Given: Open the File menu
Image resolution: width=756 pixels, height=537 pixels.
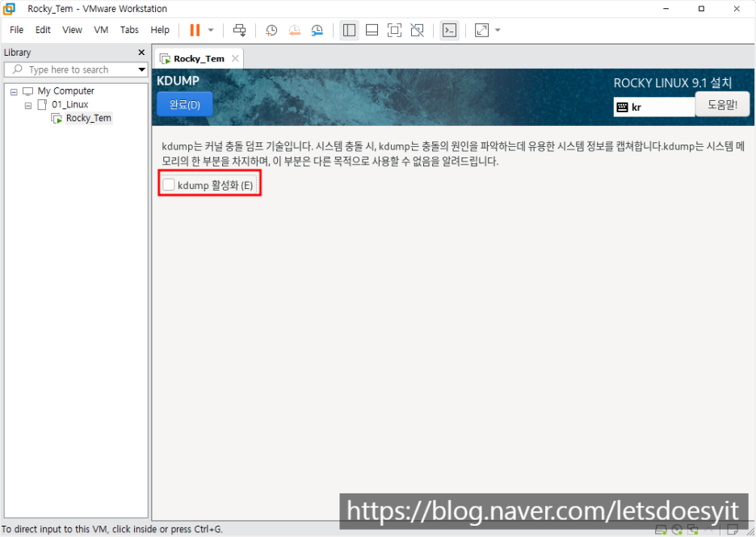Looking at the screenshot, I should 16,30.
